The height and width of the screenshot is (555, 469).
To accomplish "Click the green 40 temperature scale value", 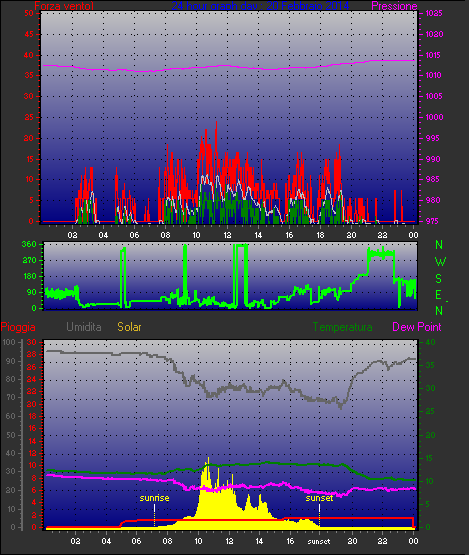I will [430, 342].
